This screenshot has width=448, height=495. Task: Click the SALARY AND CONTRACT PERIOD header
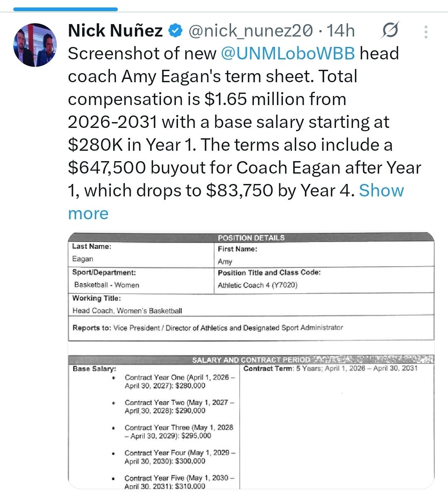click(x=251, y=360)
